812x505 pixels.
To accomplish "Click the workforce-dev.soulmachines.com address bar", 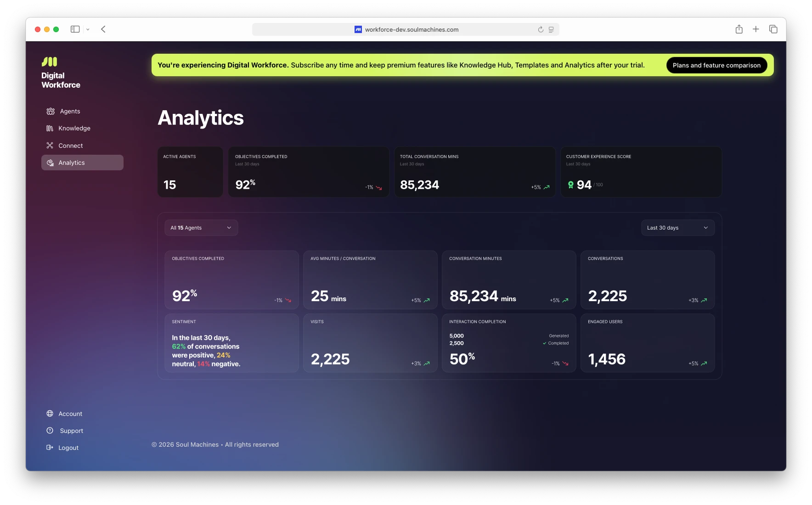I will point(406,29).
